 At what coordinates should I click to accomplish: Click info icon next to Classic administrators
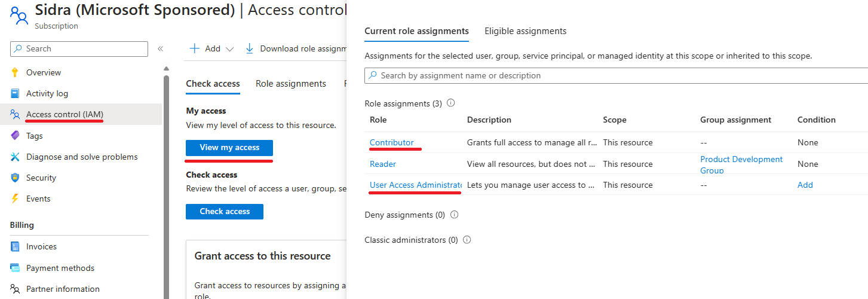tap(467, 240)
